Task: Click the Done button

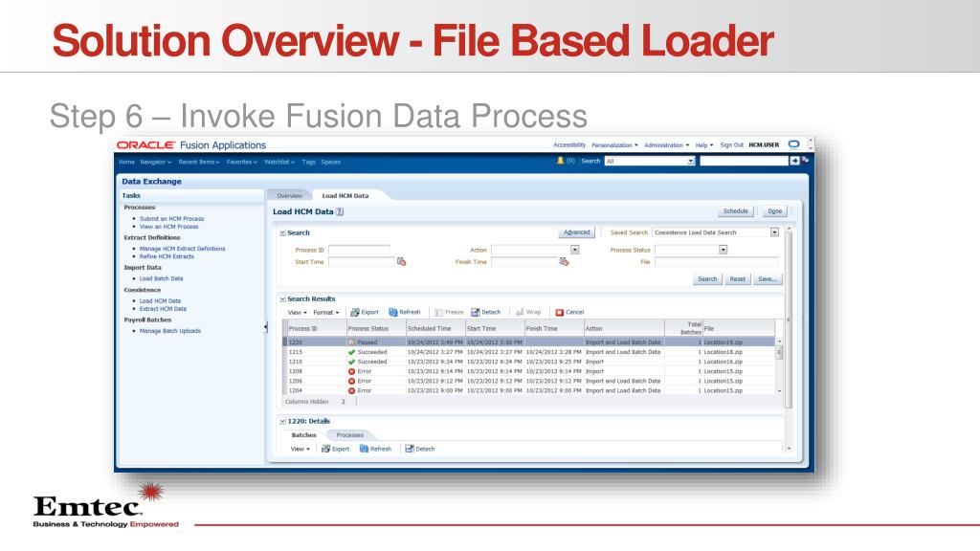Action: pos(775,211)
